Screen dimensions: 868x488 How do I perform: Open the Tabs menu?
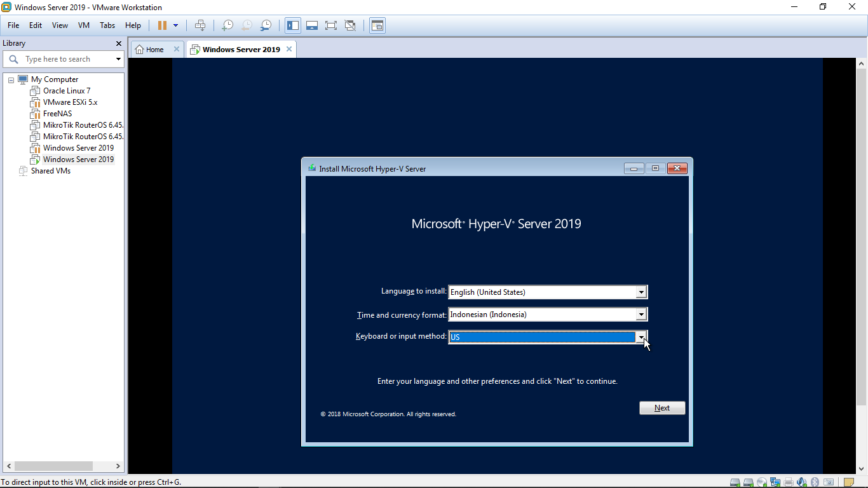coord(107,25)
